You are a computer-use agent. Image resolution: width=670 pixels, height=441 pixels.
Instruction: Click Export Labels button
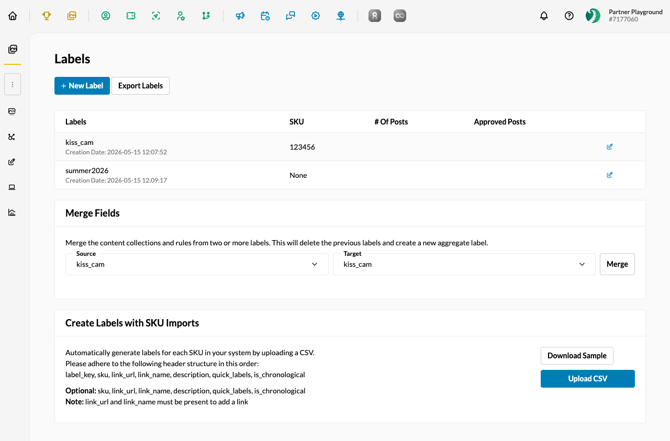tap(141, 86)
